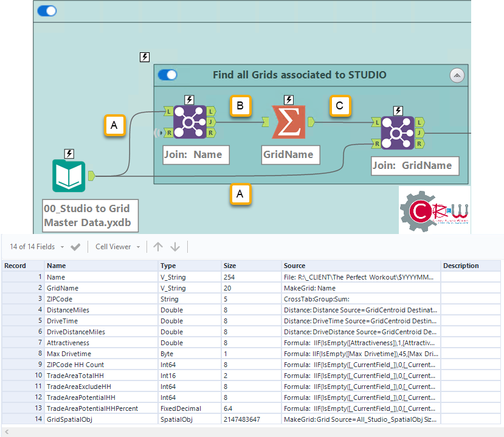Screen dimensions: 504x437
Task: Open the Cell Viewer dropdown
Action: pyautogui.click(x=117, y=247)
